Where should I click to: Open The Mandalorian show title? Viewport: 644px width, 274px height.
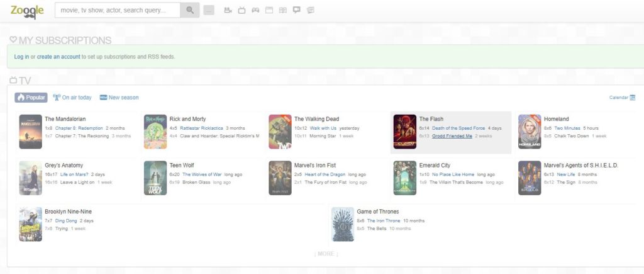pyautogui.click(x=65, y=119)
